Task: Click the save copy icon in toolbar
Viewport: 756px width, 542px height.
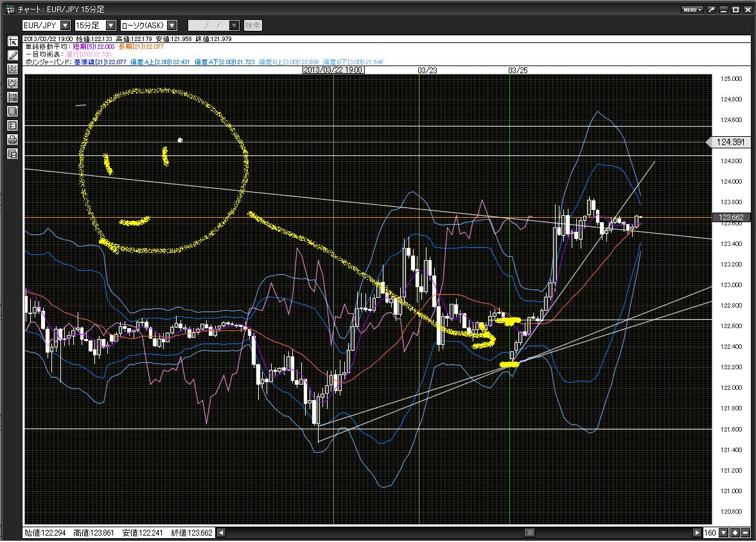Action: tap(12, 153)
